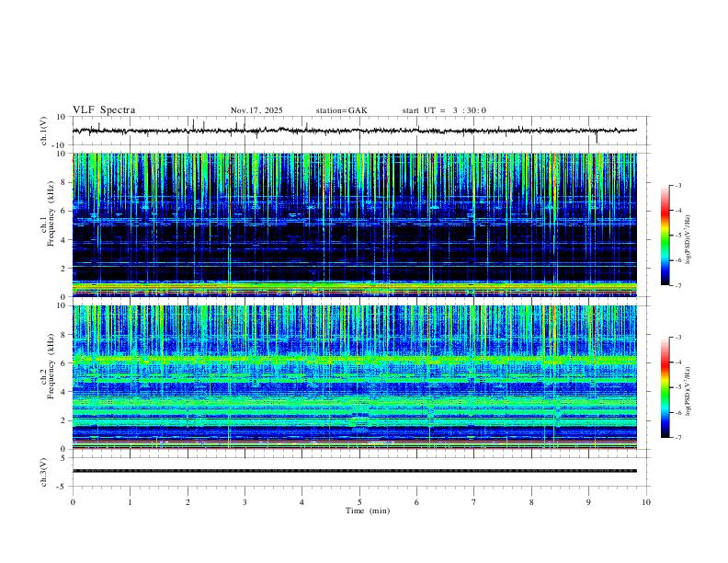Click the time axis tick label "9"
This screenshot has width=728, height=563.
point(588,502)
